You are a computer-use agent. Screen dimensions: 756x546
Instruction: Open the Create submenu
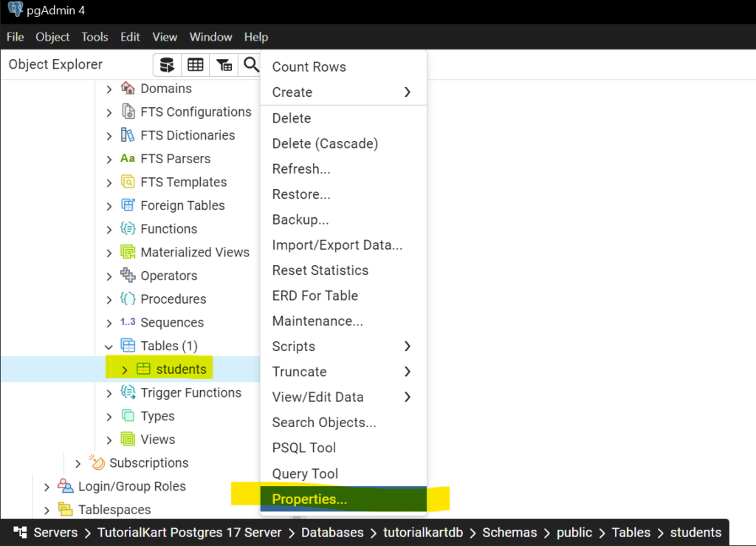tap(343, 92)
